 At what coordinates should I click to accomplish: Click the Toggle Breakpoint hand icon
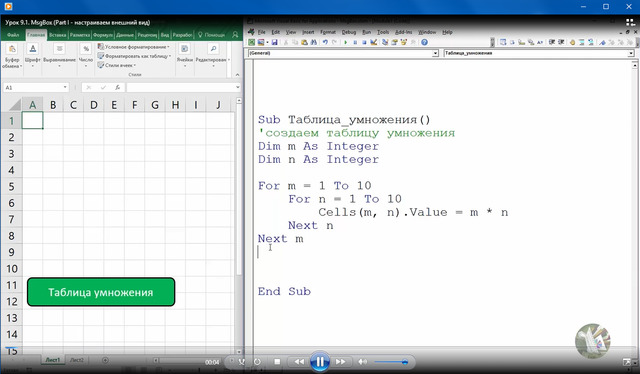click(572, 42)
